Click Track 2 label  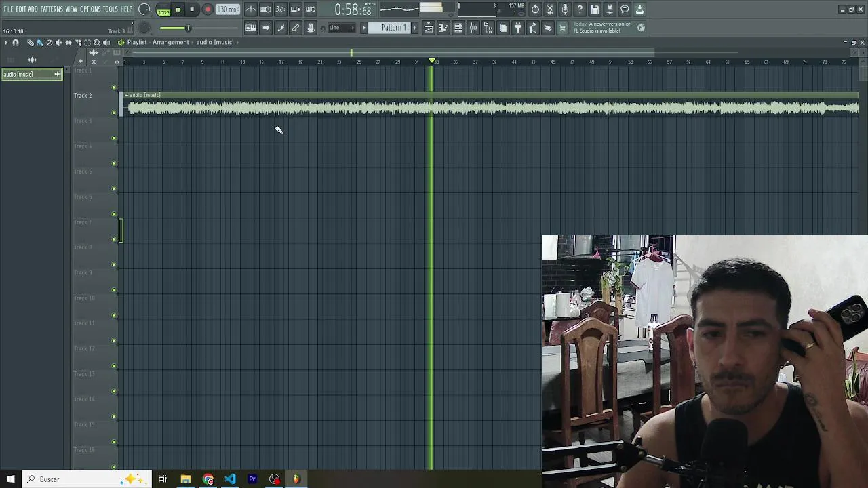83,96
